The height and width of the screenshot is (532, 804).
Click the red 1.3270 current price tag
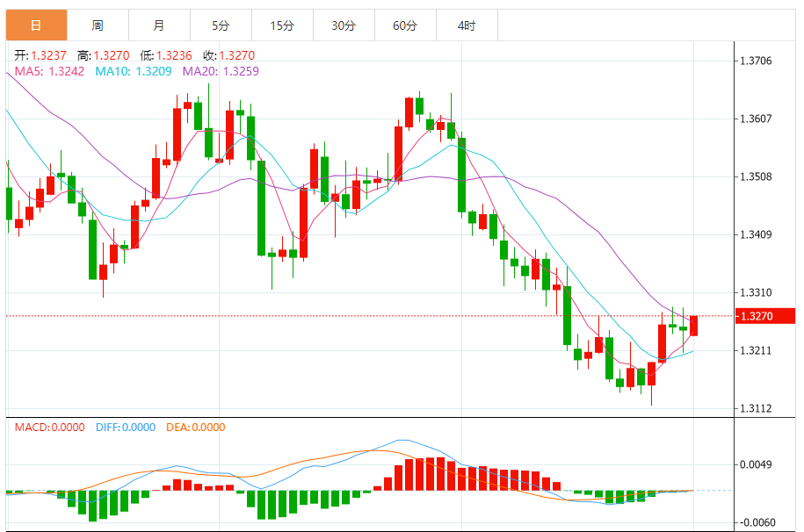coord(765,316)
